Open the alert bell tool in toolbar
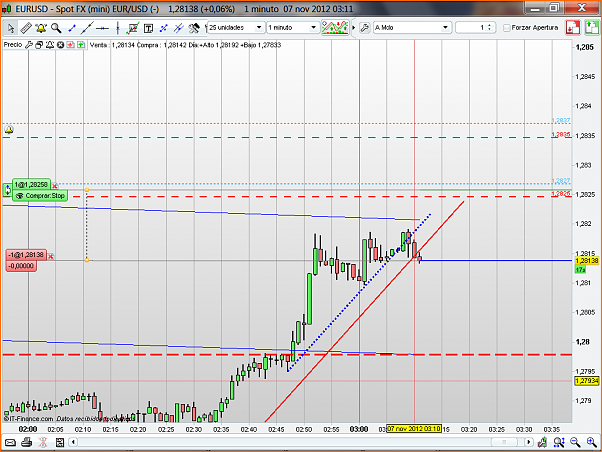The image size is (602, 452). click(x=41, y=28)
